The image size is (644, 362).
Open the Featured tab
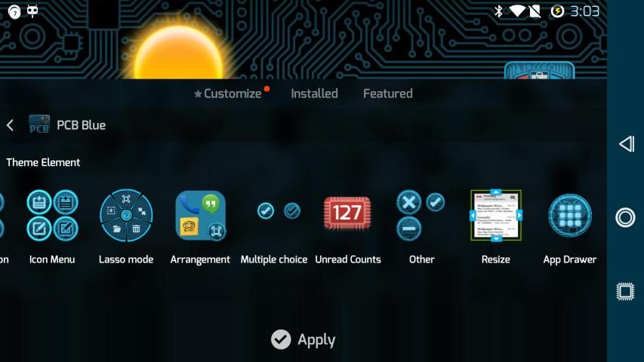(387, 94)
